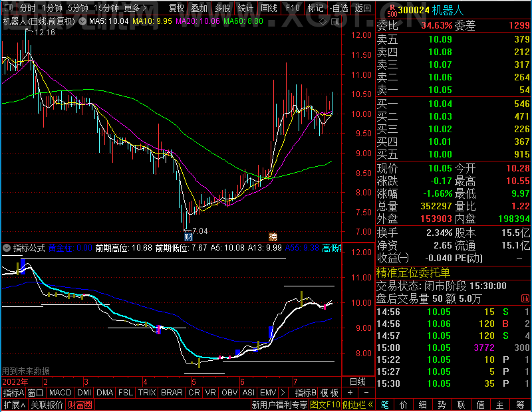Remove the stock via -自选 button
The image size is (532, 412).
tap(338, 8)
